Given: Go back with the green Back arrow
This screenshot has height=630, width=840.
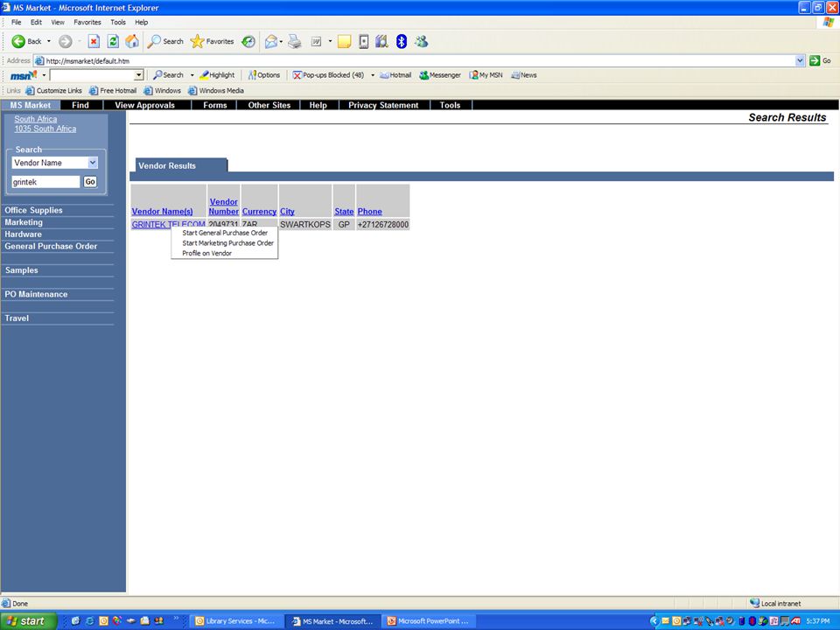Looking at the screenshot, I should [x=26, y=41].
